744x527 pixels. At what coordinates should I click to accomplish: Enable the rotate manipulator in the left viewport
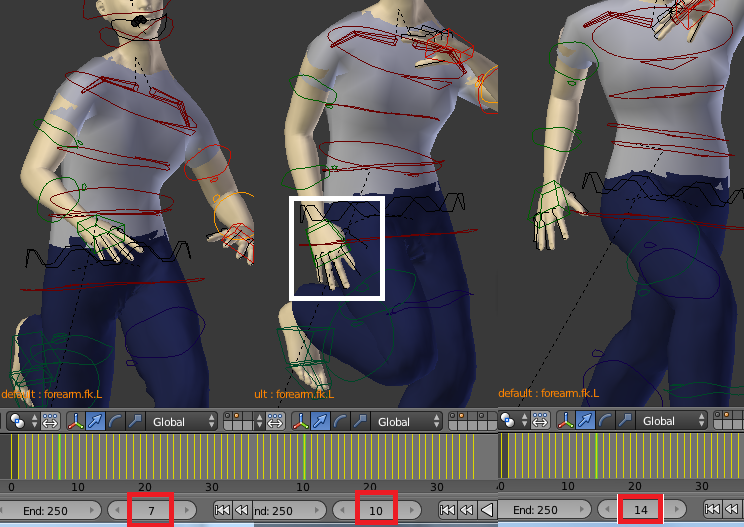point(115,422)
